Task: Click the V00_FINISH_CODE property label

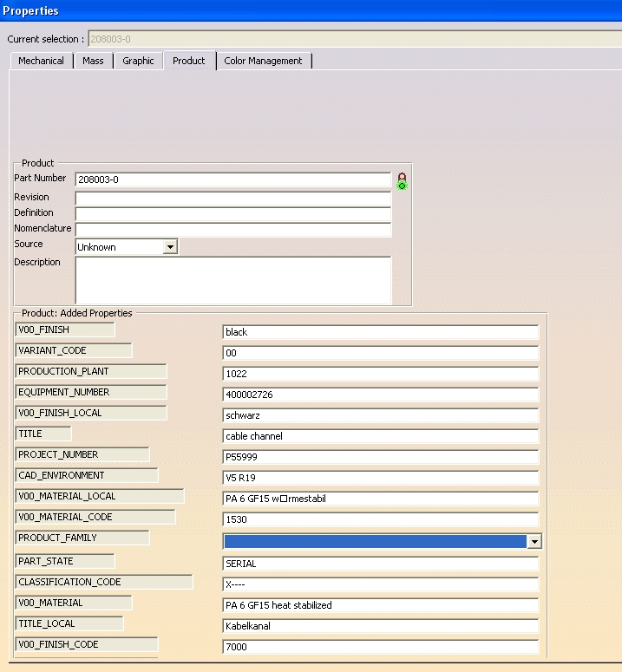Action: [x=87, y=644]
